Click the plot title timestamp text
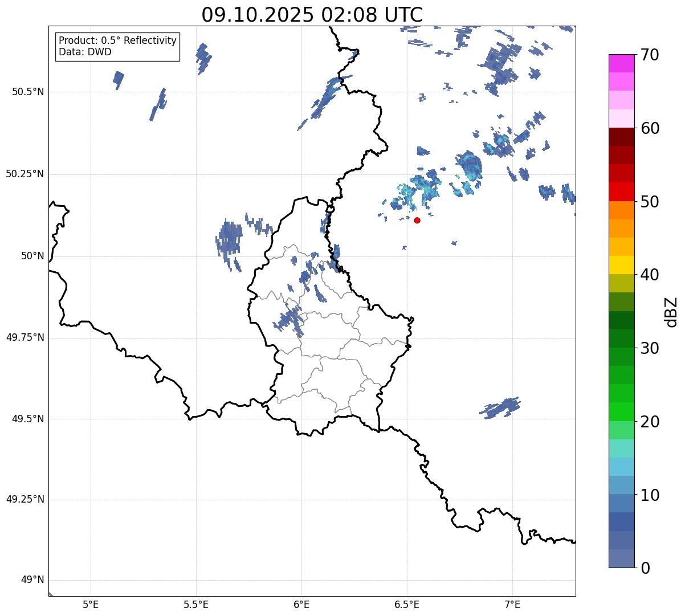Screen dimensions: 685x616 point(312,15)
